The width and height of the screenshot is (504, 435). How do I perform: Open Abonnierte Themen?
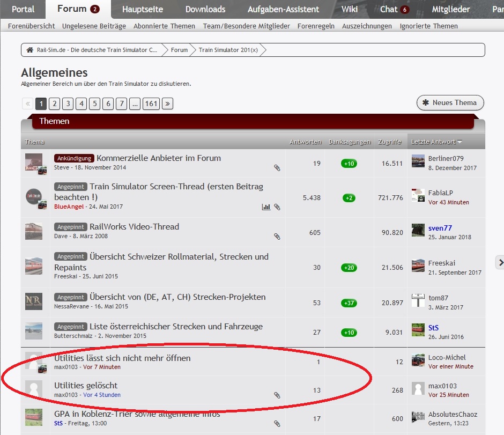164,26
